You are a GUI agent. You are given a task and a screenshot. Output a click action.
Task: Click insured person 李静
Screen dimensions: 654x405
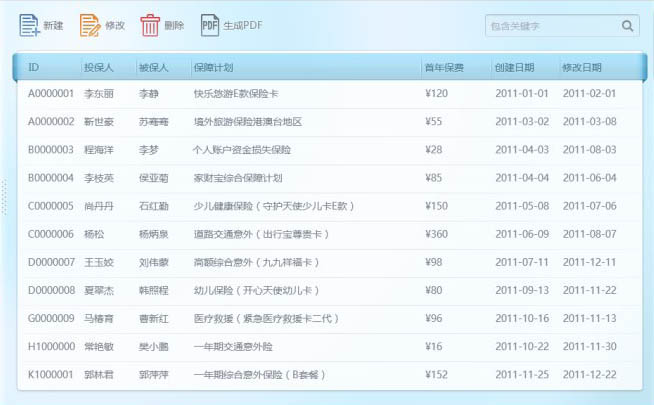149,94
